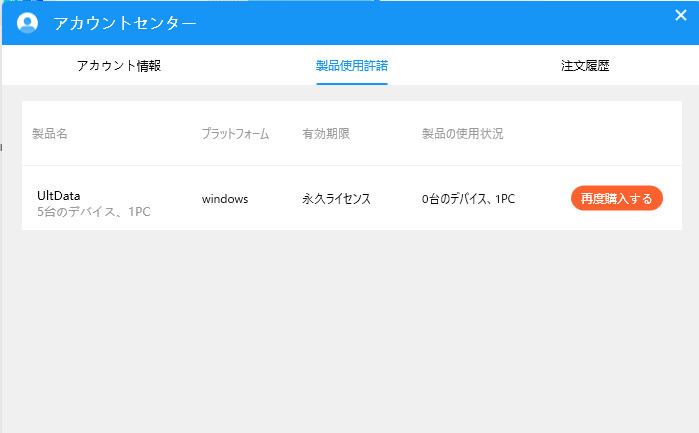Click the 永久ライセンス expiry cell
Screen dimensions: 699x433
[x=337, y=199]
